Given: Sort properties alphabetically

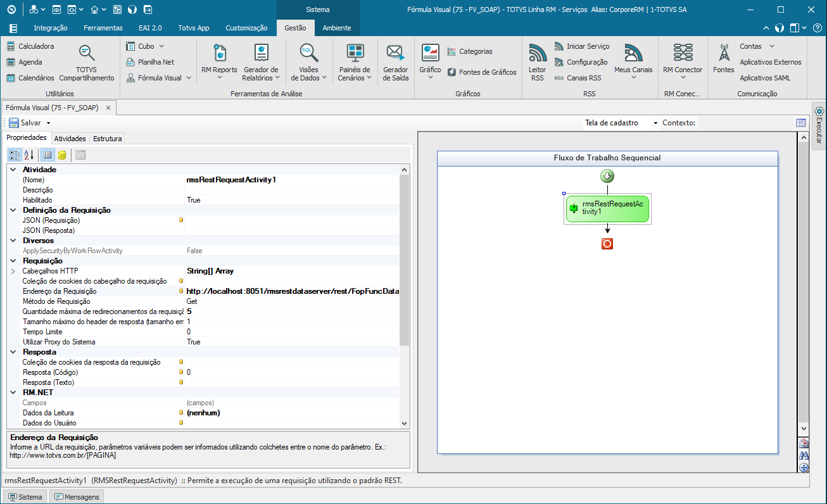Looking at the screenshot, I should [x=28, y=154].
